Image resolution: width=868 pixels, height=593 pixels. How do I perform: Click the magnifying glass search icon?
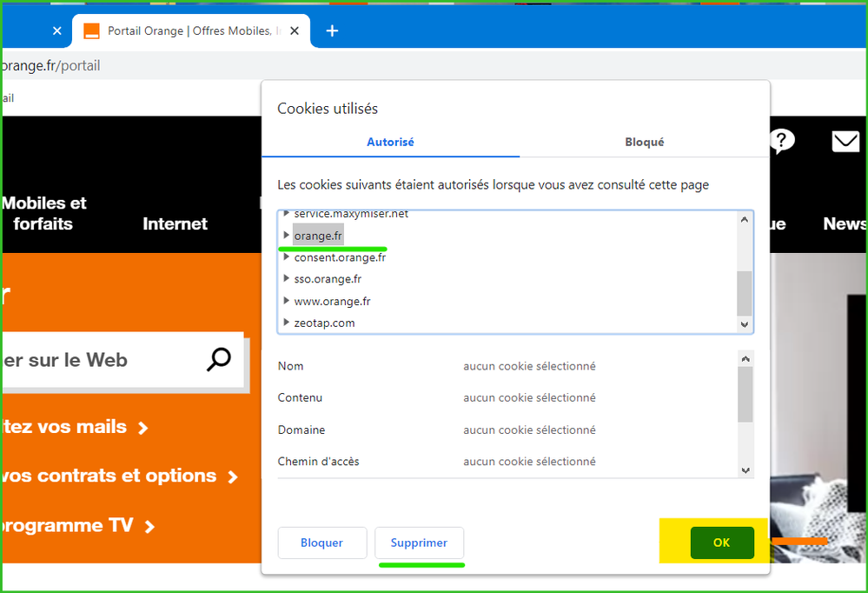click(x=219, y=359)
